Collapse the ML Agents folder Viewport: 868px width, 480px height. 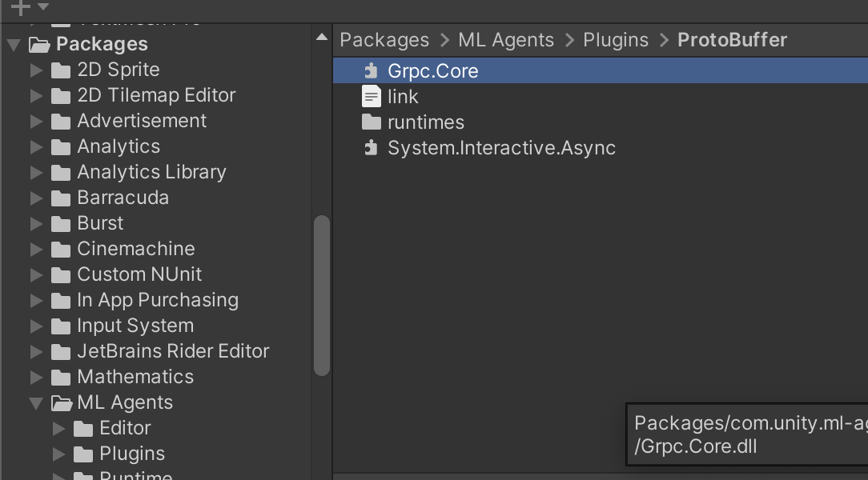[37, 403]
